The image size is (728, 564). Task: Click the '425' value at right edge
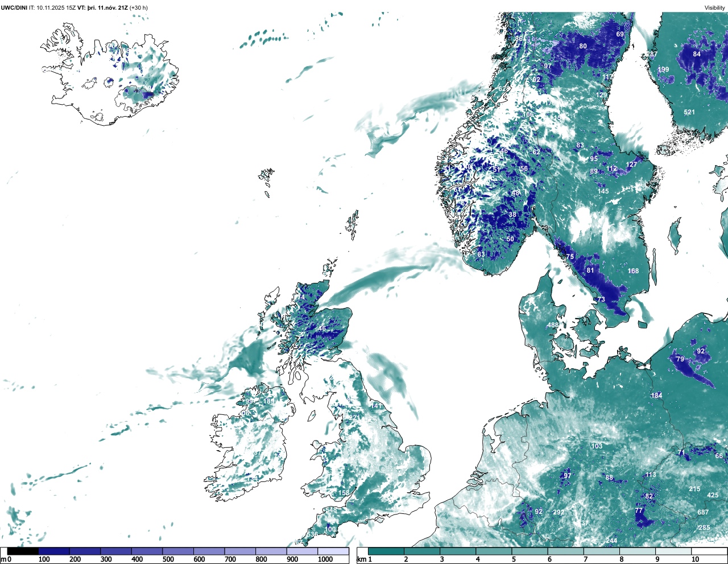click(713, 495)
